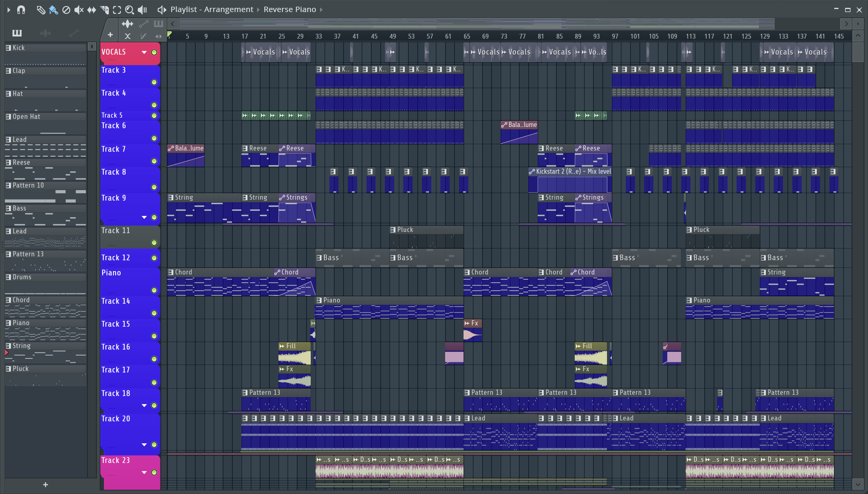Select audio clip focus waveform icon
Screen dimensions: 868x494
(127, 24)
